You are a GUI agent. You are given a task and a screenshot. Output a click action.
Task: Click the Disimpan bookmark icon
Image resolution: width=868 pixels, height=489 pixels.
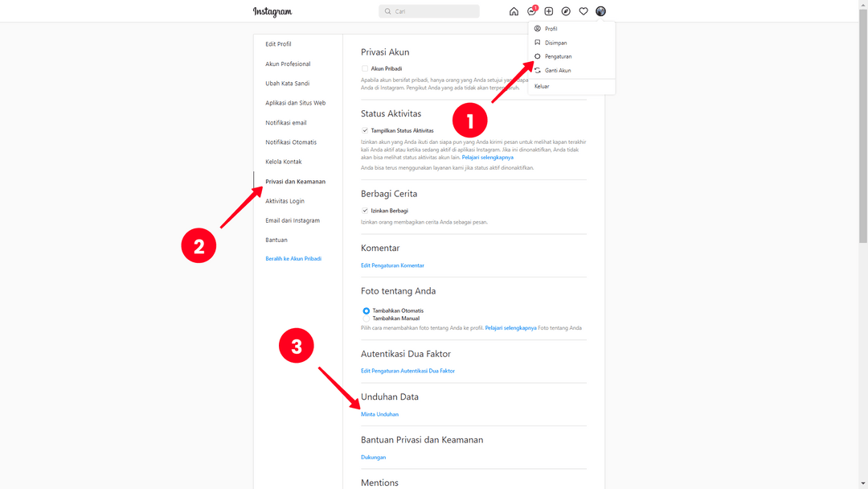(x=538, y=42)
